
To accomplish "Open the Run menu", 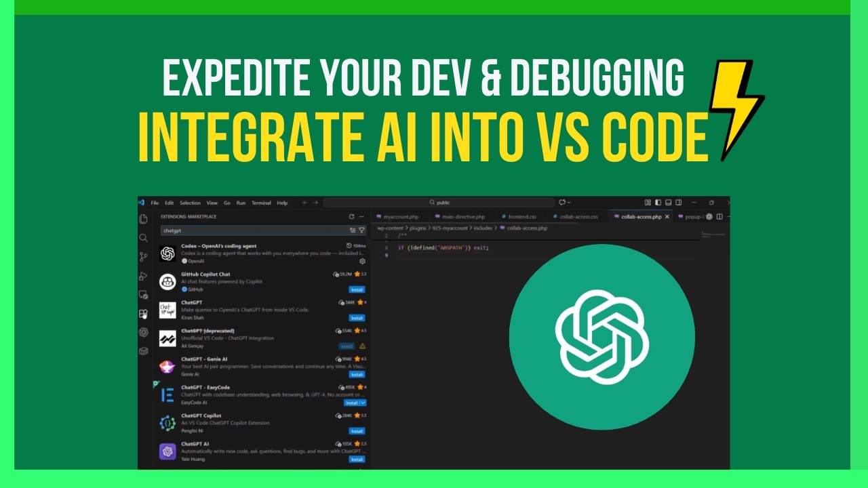I will [241, 203].
